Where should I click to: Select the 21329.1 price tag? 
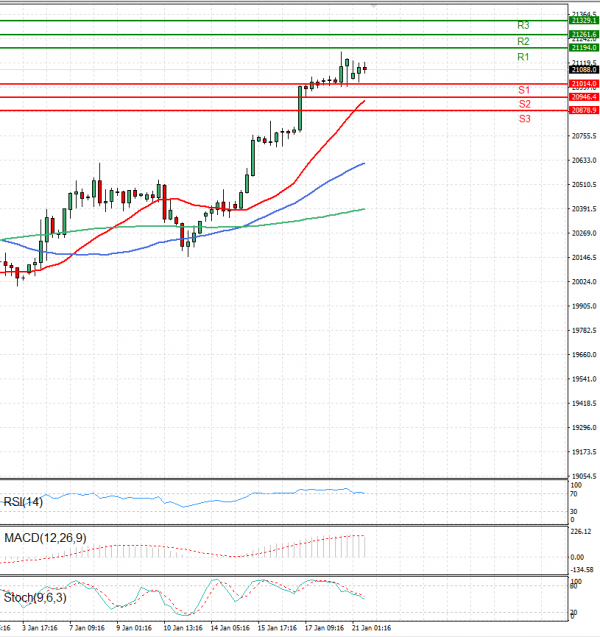pos(584,20)
